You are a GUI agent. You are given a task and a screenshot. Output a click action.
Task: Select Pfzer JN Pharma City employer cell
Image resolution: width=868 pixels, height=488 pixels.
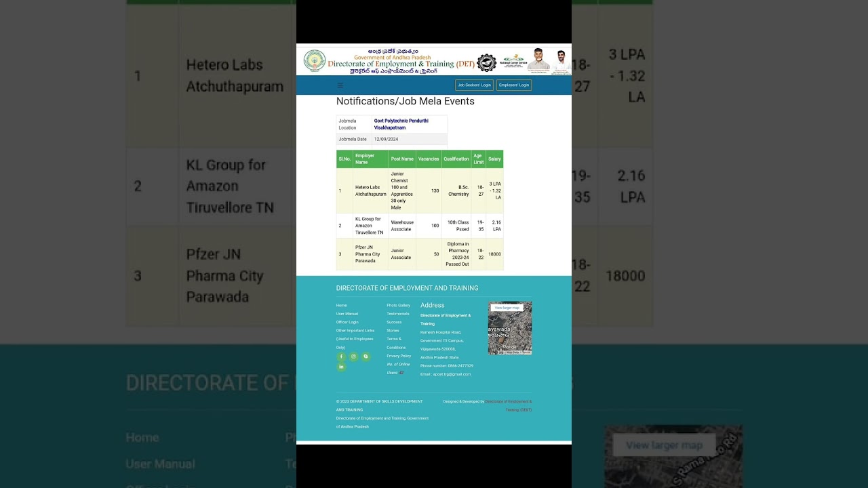[371, 254]
